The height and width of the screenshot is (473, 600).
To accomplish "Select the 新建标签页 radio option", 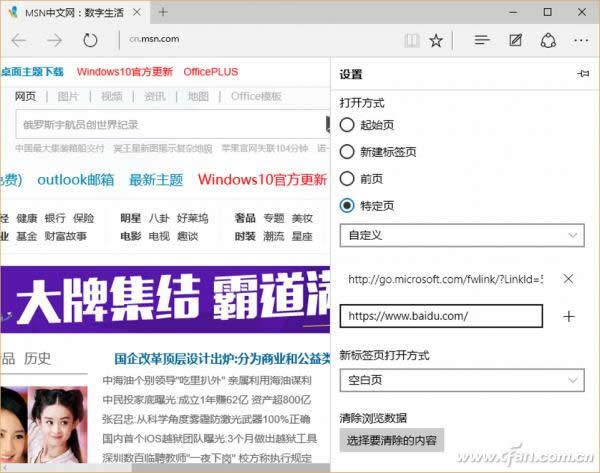I will (x=347, y=152).
